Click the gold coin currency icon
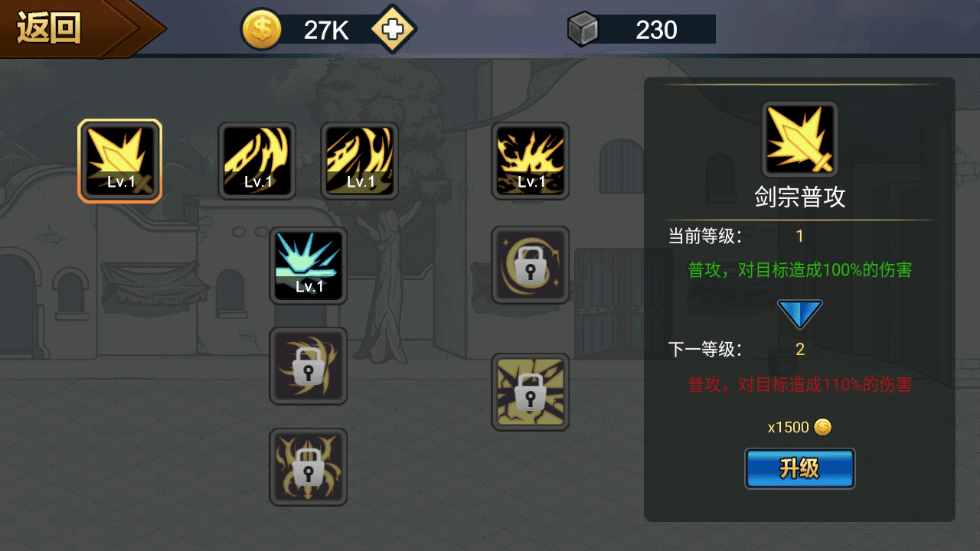This screenshot has width=980, height=551. coord(262,29)
